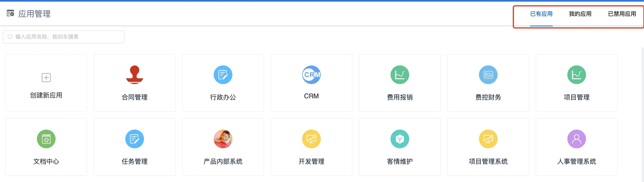Viewport: 644px width, 182px height.
Task: Open the 合同管理 red stamp icon
Action: coord(134,75)
